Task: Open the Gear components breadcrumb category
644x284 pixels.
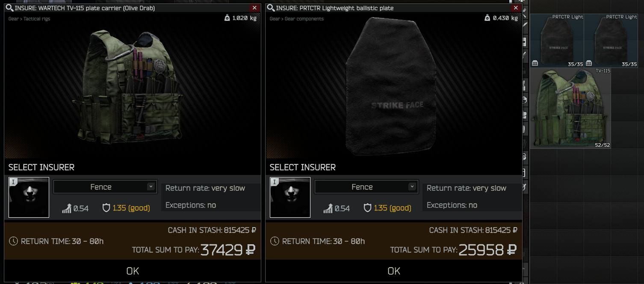Action: click(304, 19)
